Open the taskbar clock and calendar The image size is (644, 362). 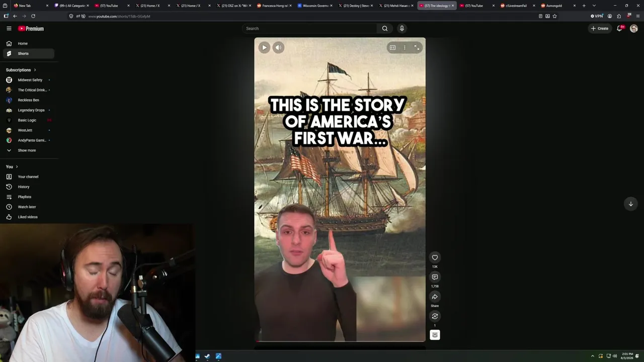tap(627, 356)
